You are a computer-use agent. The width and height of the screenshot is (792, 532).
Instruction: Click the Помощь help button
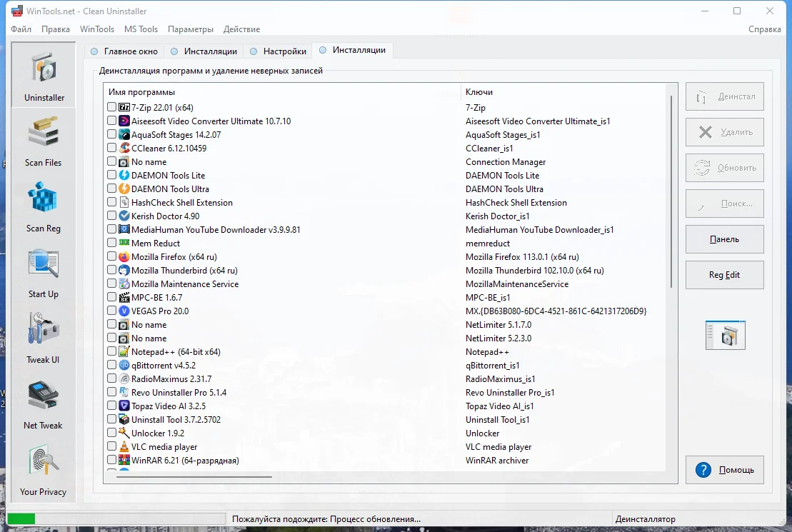coord(724,470)
